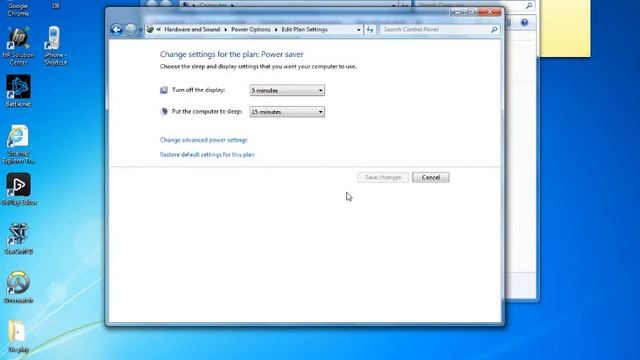Select the GoPlay Editor desktop icon

pyautogui.click(x=18, y=189)
